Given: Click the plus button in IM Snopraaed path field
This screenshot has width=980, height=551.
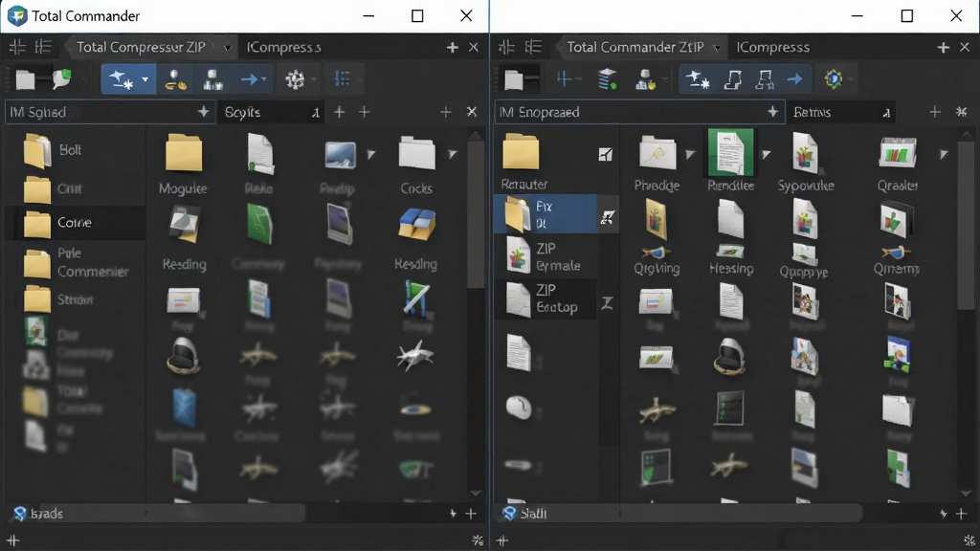Looking at the screenshot, I should click(772, 111).
